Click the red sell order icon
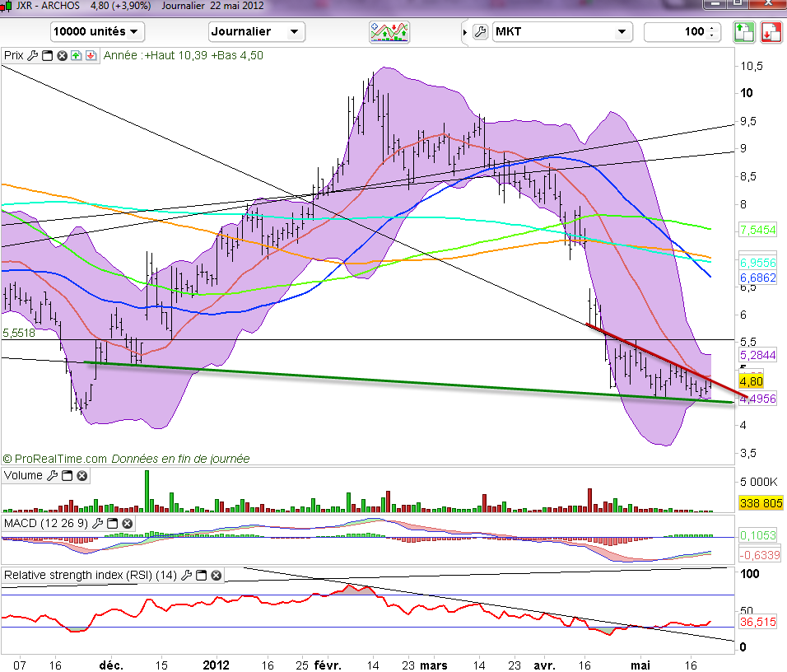The height and width of the screenshot is (672, 787). pyautogui.click(x=771, y=32)
